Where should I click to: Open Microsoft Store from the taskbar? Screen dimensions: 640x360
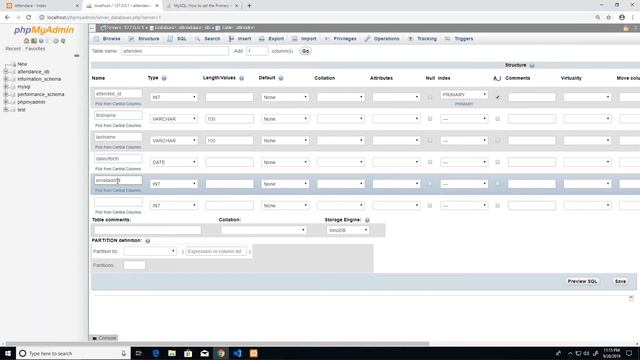(x=188, y=353)
